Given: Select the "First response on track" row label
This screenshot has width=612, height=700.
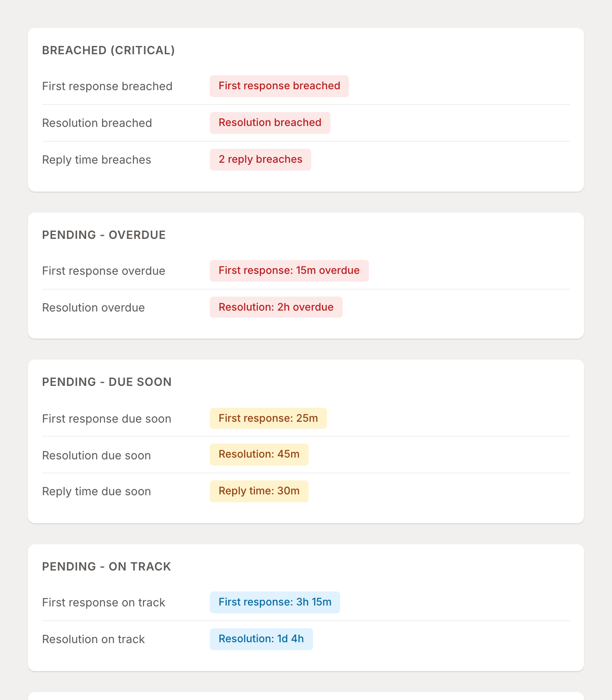Looking at the screenshot, I should tap(104, 602).
